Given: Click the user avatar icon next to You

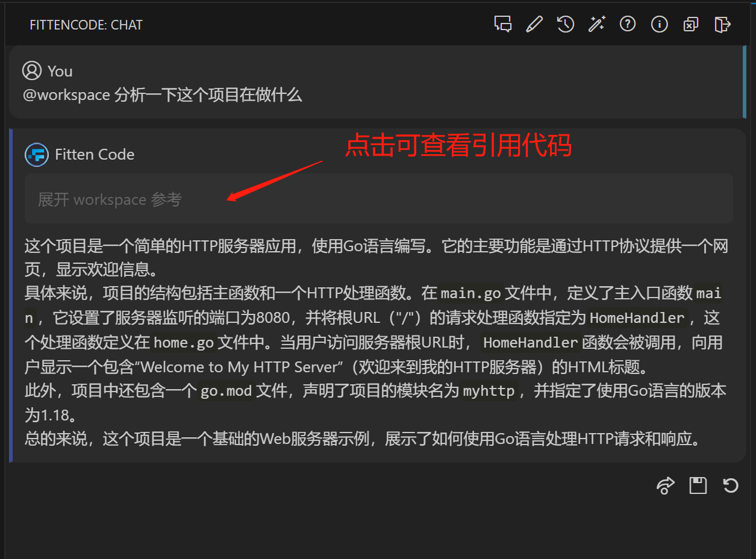Looking at the screenshot, I should click(32, 71).
